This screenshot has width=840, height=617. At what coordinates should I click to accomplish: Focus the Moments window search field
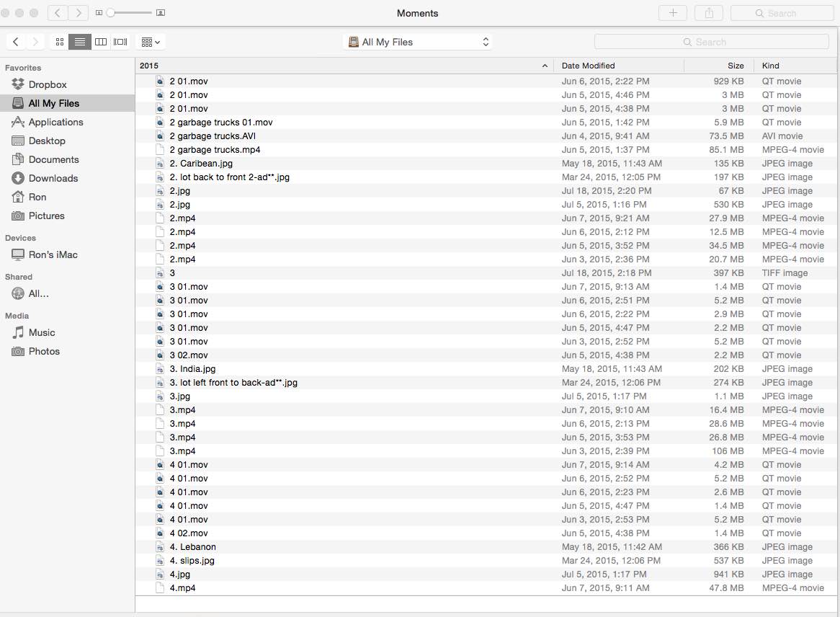tap(782, 14)
